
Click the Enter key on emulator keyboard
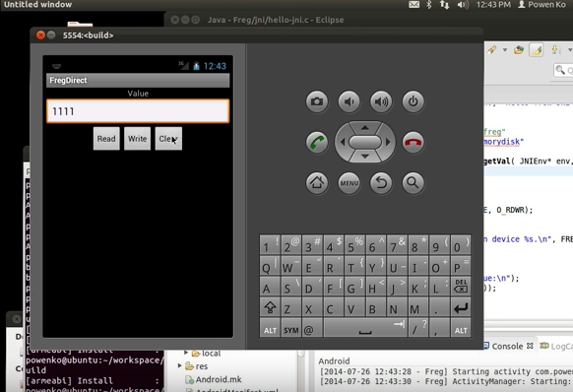tap(461, 307)
